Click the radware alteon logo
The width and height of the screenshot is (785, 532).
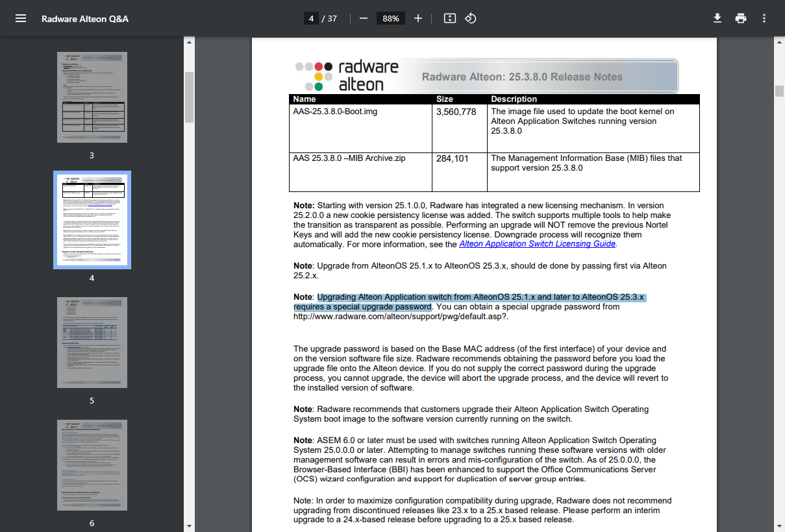[347, 76]
